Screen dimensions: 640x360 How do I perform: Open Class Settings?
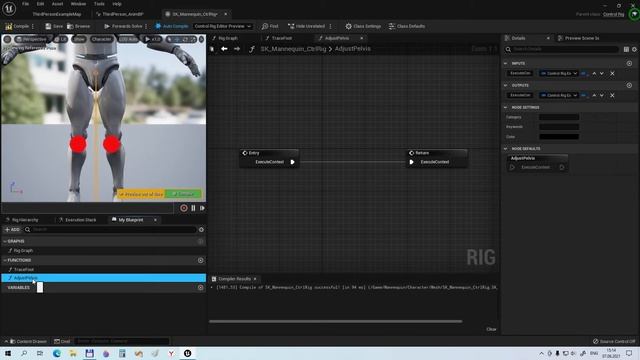tap(363, 26)
